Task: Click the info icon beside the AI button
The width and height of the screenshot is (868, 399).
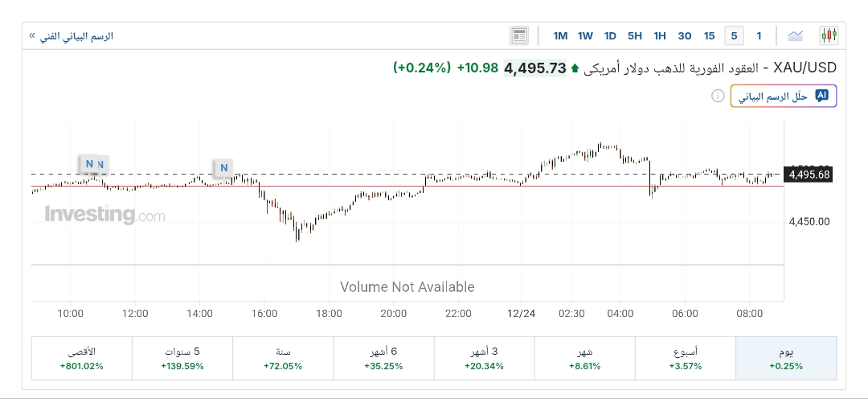Action: [x=718, y=97]
